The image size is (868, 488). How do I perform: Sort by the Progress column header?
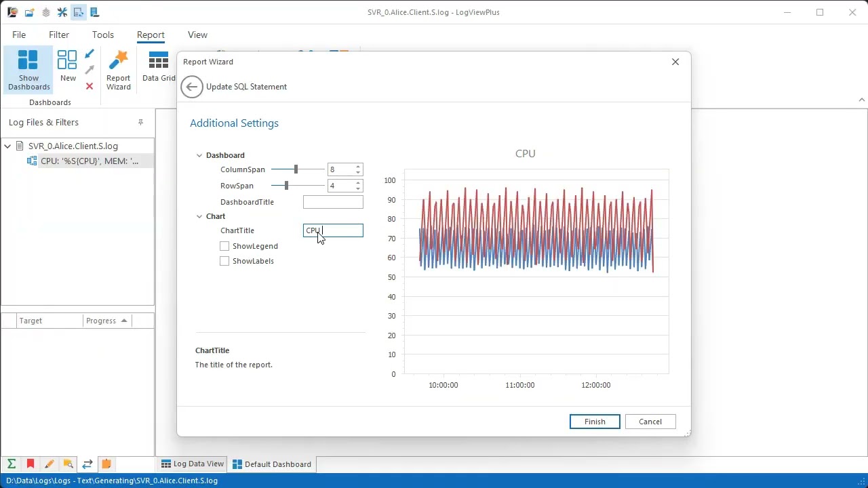pos(107,321)
